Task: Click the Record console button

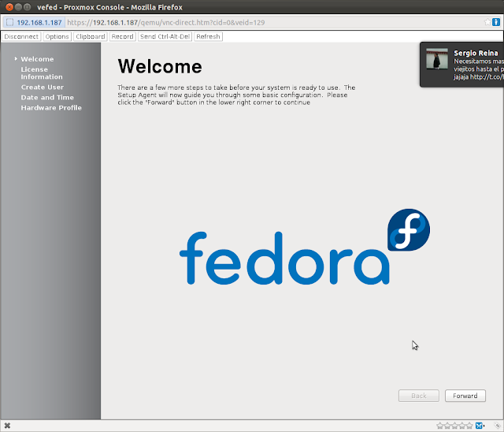Action: coord(123,36)
